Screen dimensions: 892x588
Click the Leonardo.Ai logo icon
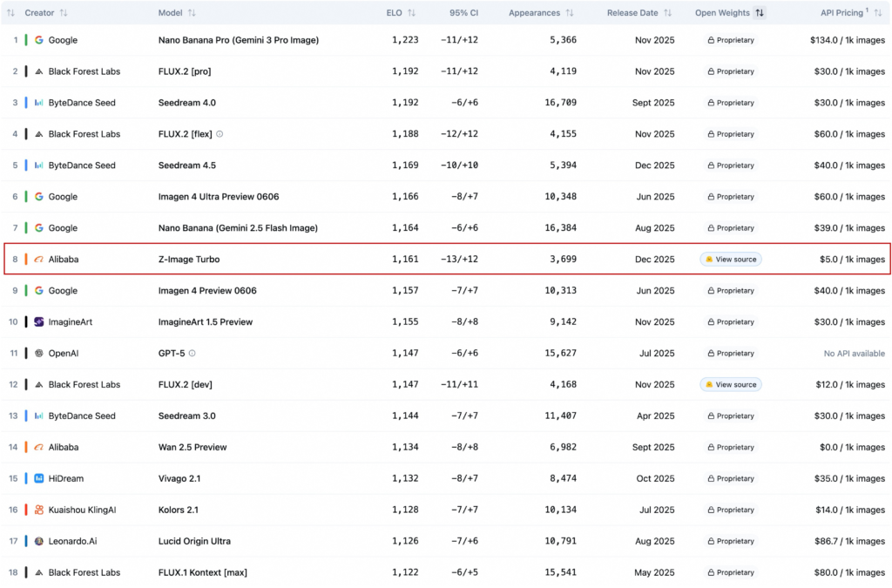[39, 542]
